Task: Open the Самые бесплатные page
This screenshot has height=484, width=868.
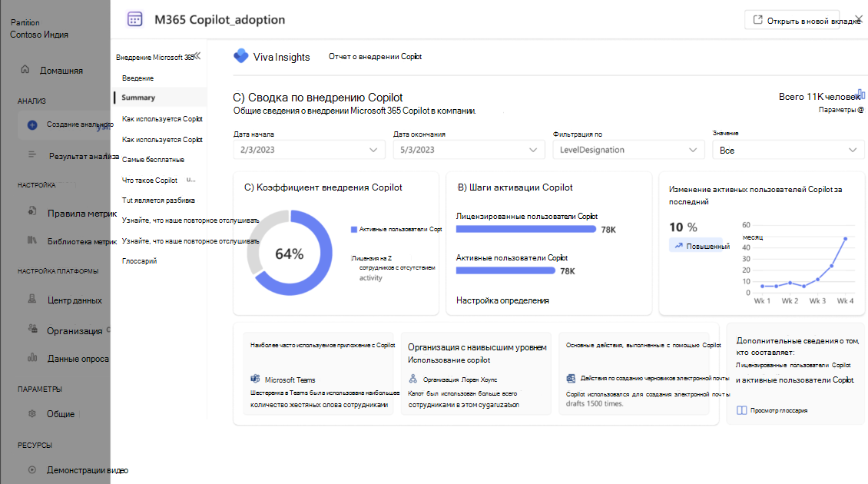Action: coord(154,160)
